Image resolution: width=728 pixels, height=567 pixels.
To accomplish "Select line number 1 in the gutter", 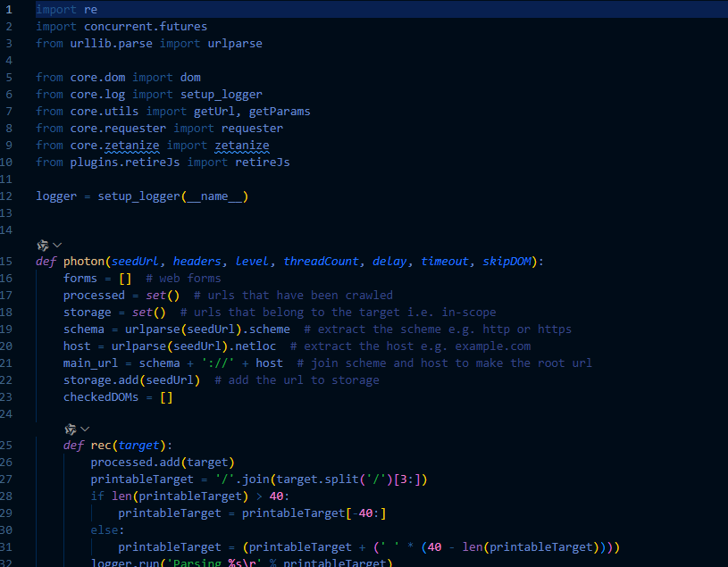I will point(9,9).
